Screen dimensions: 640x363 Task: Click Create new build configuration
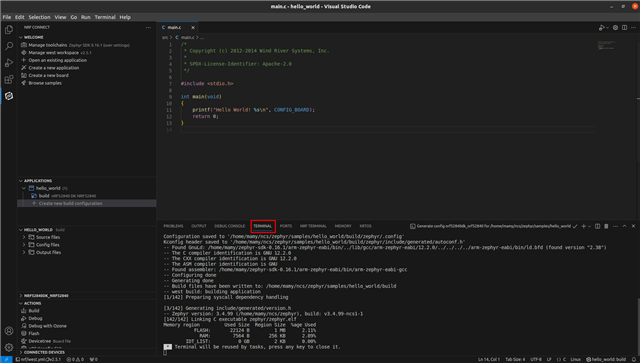coord(87,203)
